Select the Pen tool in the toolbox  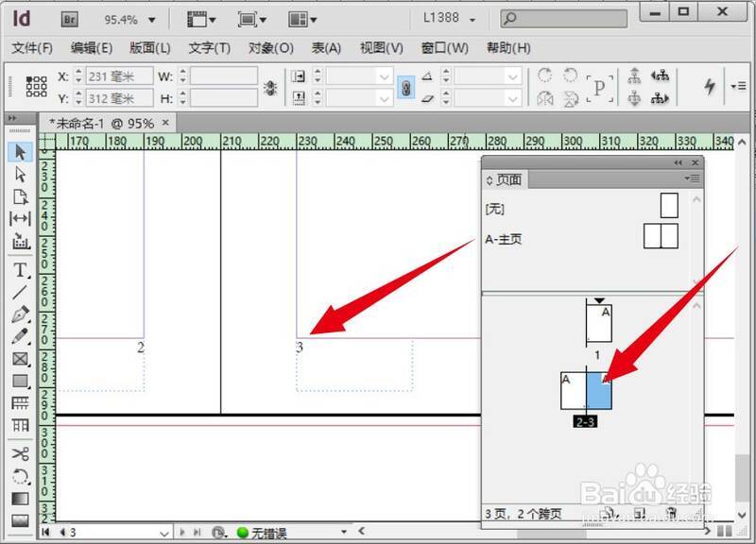20,314
